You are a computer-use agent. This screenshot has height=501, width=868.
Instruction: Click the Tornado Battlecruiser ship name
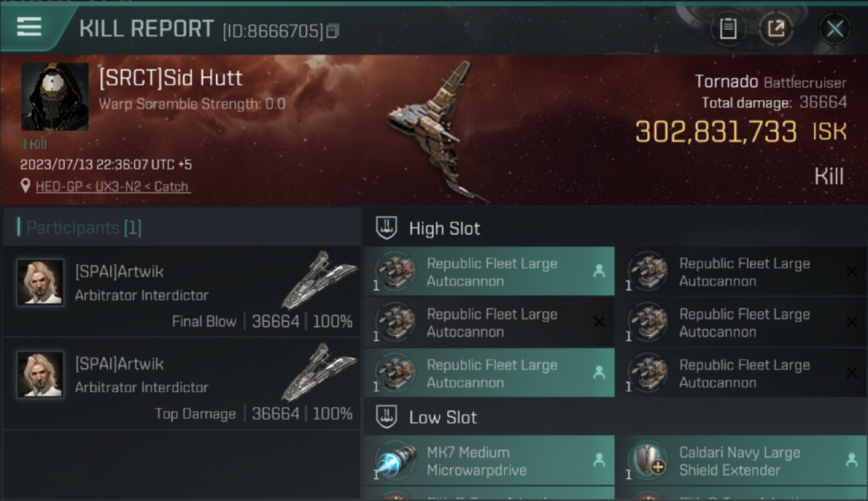(x=770, y=82)
